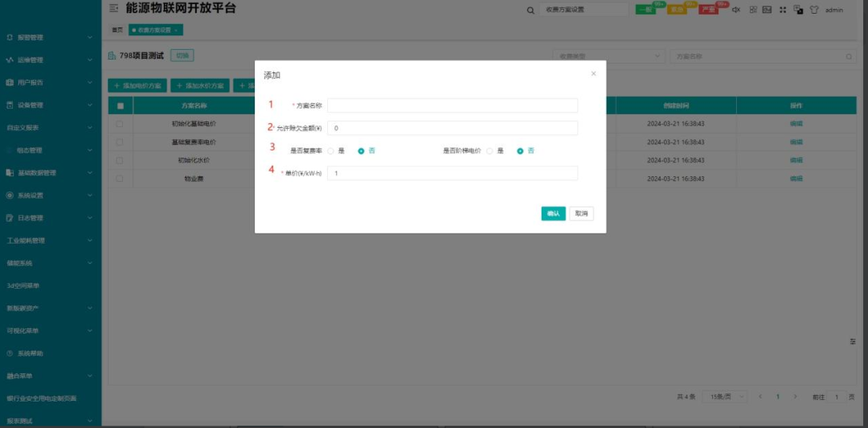Expand 自定义报表 sidebar menu
Image resolution: width=868 pixels, height=428 pixels.
pyautogui.click(x=51, y=128)
